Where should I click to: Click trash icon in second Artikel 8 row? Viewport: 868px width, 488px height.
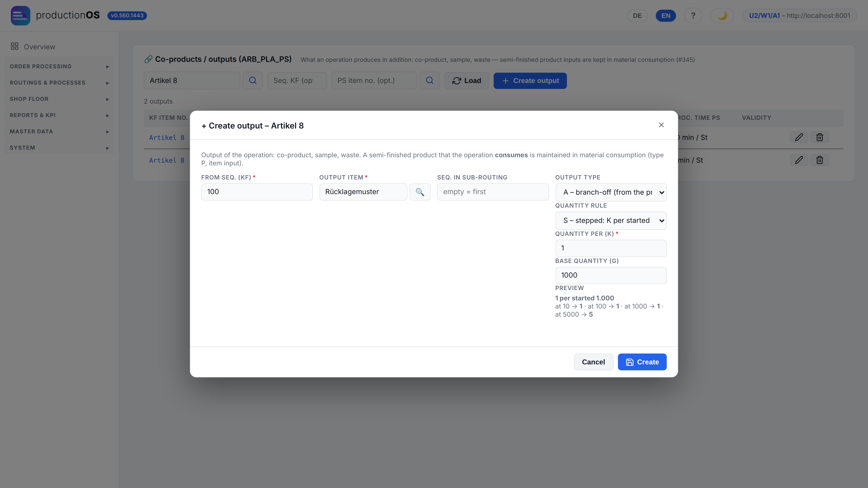[x=819, y=160]
